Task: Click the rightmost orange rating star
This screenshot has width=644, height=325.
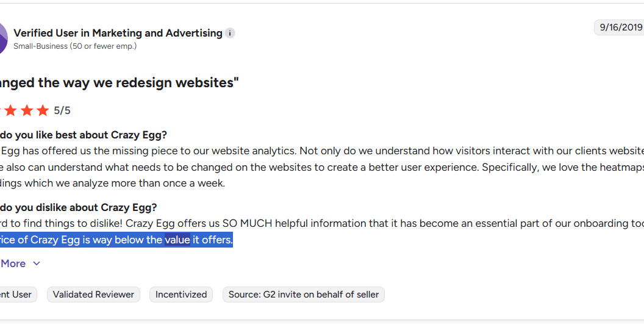Action: click(x=42, y=110)
